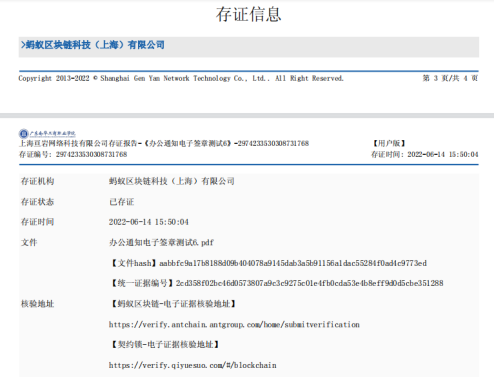Click the gray page separator bar
The height and width of the screenshot is (377, 495).
(247, 116)
